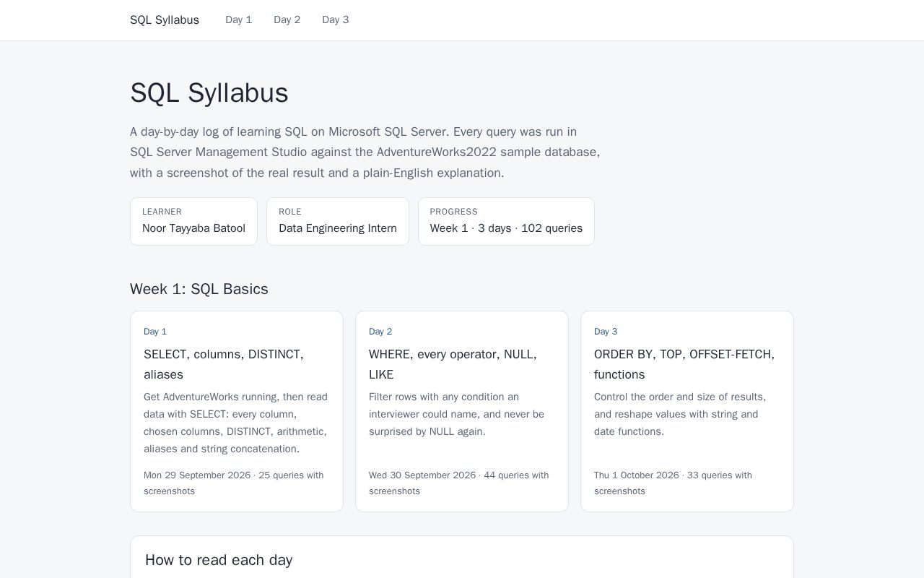The width and height of the screenshot is (924, 578).
Task: Click the ROLE label
Action: pyautogui.click(x=290, y=212)
